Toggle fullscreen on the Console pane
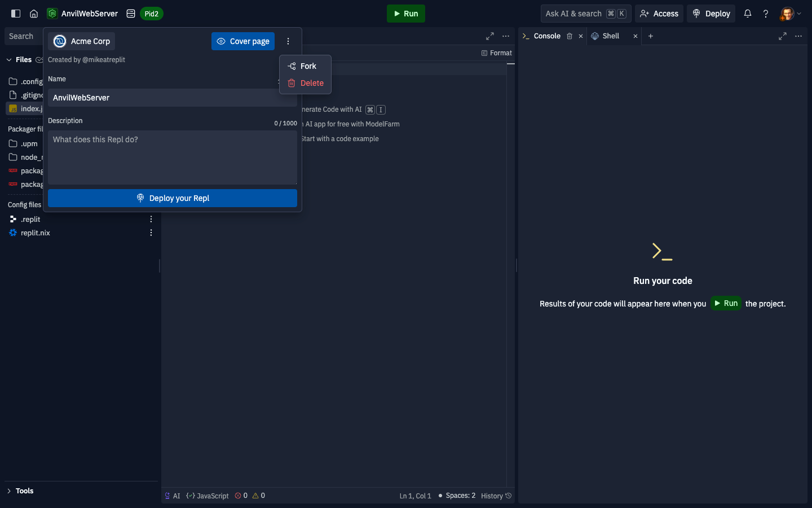Screen dimensions: 812x508 [783, 36]
